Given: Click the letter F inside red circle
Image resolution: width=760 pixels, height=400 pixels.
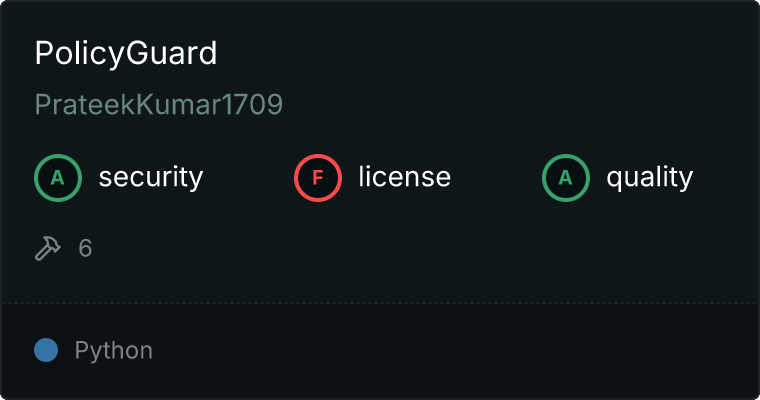Looking at the screenshot, I should tap(318, 178).
